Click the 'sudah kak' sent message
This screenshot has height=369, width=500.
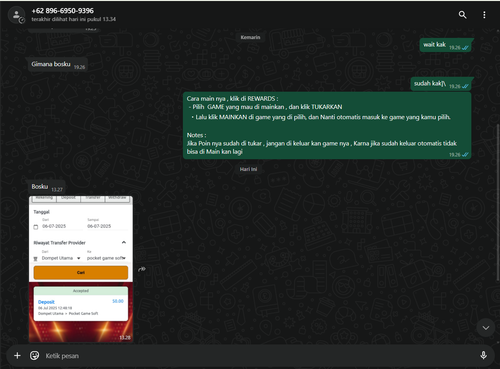pyautogui.click(x=441, y=84)
